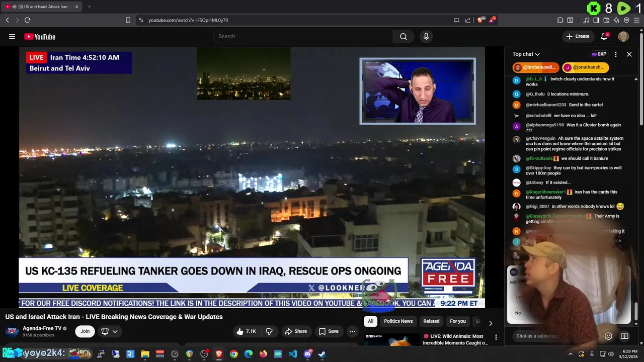The height and width of the screenshot is (362, 644).
Task: Click the @Q_thulu chat username
Action: pyautogui.click(x=535, y=94)
